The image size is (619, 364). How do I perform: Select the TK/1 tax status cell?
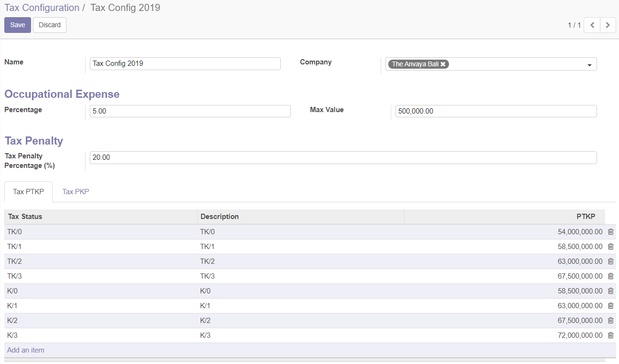point(101,247)
